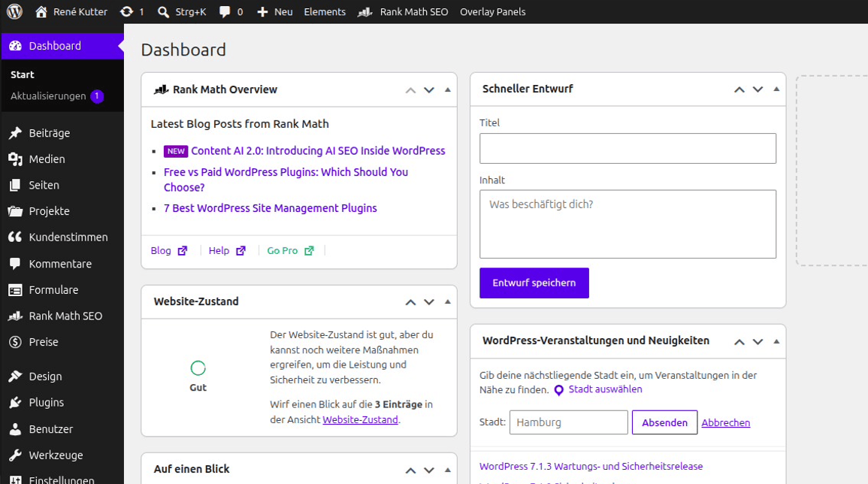Open Content AI 2.0 blog post link
Screen dimensions: 868x484
318,150
